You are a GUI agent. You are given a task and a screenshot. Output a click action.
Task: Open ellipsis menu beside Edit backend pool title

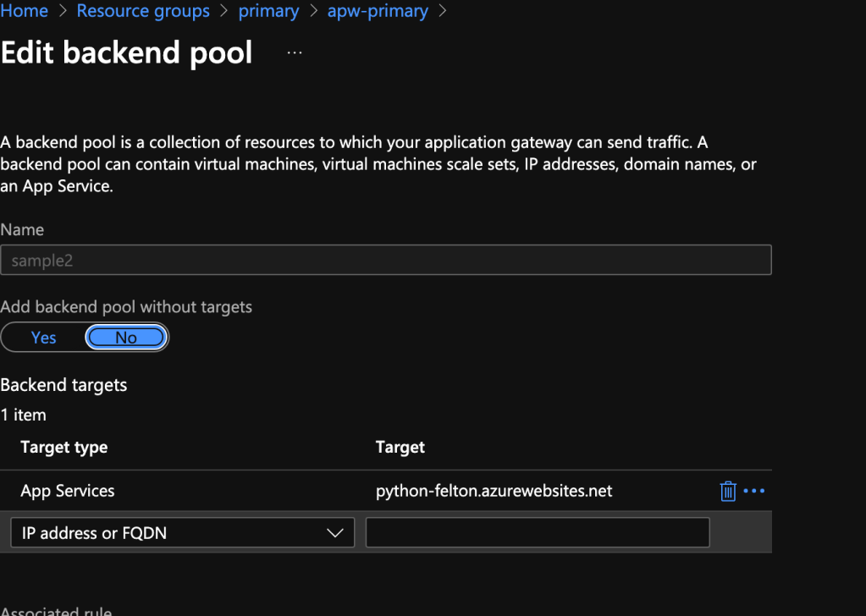pyautogui.click(x=294, y=52)
